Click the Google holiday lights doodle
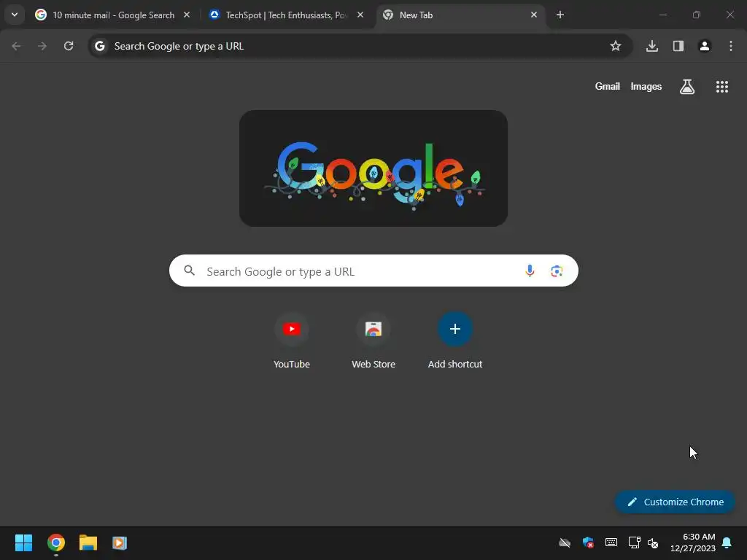 (373, 168)
